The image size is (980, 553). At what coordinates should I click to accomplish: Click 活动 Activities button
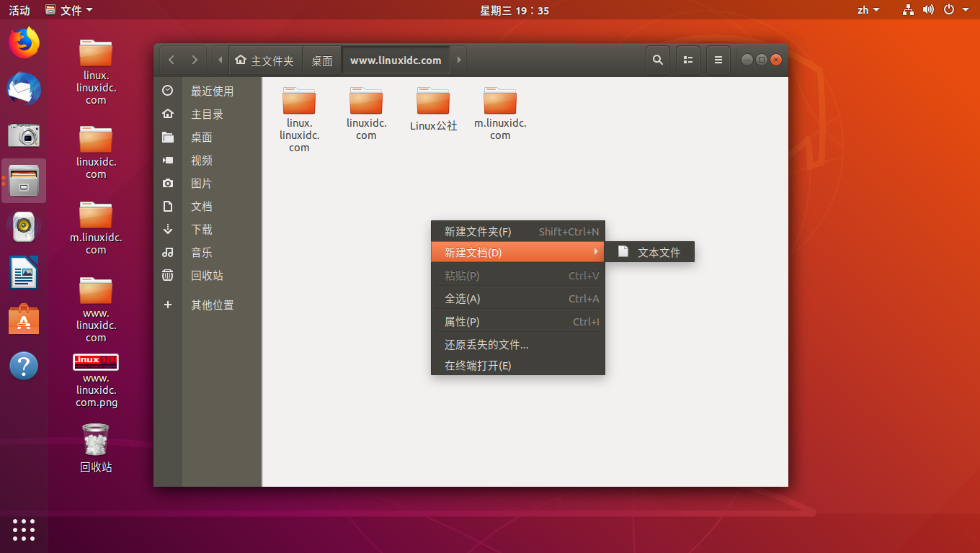19,10
